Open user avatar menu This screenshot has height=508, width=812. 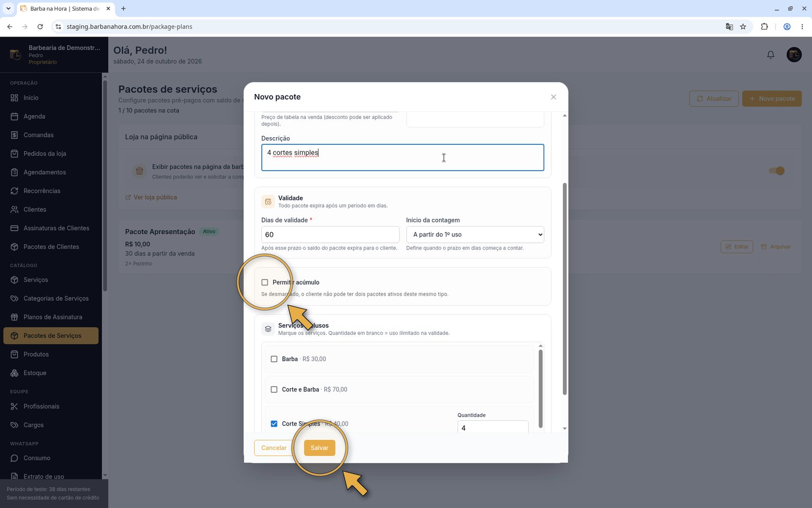794,54
